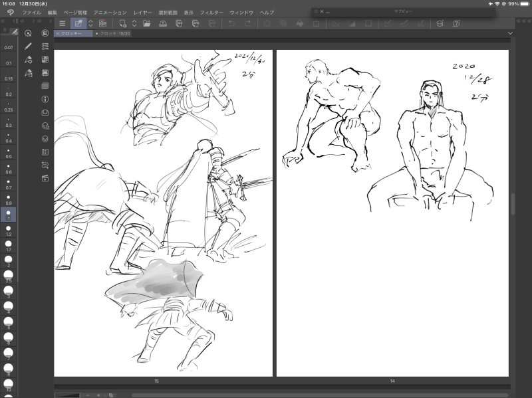The image size is (532, 398).
Task: Click the canvas vertical scrollbar handle
Action: (513, 204)
